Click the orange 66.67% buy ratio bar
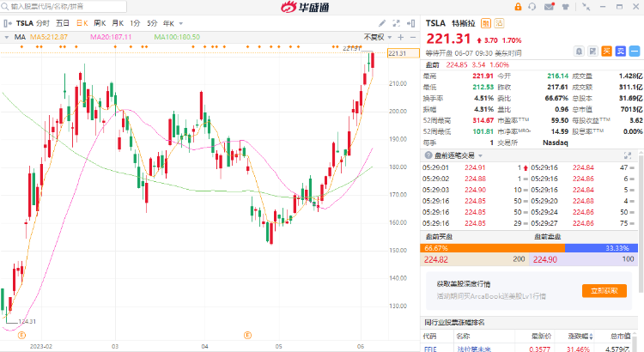 point(493,248)
